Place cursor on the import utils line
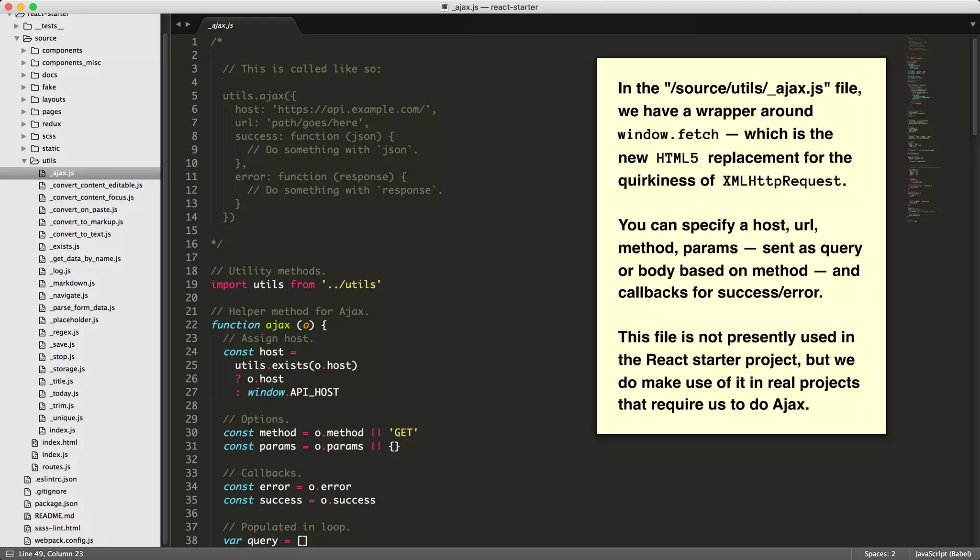Image resolution: width=980 pixels, height=560 pixels. [x=296, y=285]
